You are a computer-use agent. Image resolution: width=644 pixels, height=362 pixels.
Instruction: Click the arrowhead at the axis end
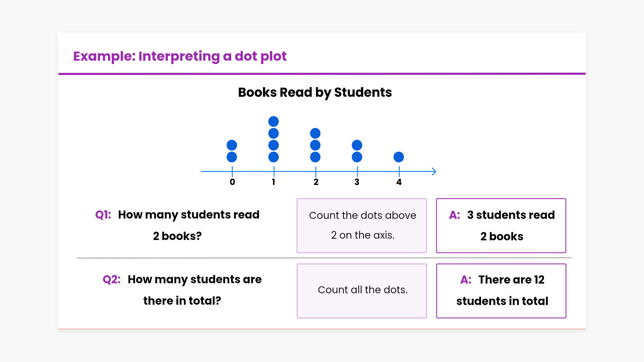[x=434, y=172]
